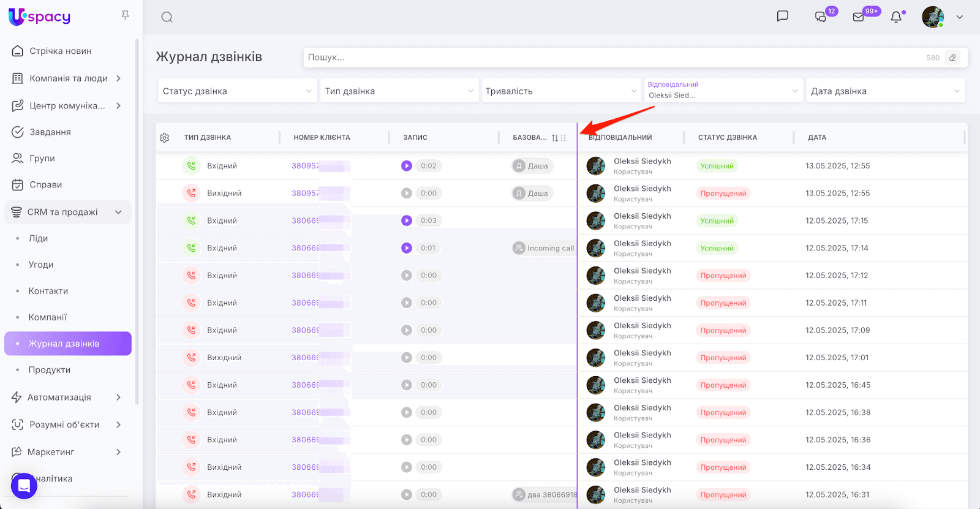Sort by the Базова column sort arrows

click(x=554, y=138)
